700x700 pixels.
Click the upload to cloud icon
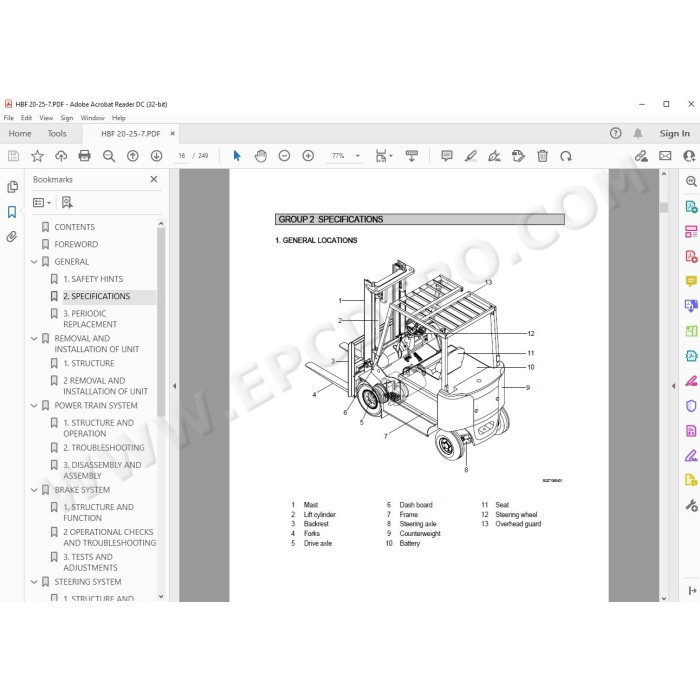(x=61, y=156)
